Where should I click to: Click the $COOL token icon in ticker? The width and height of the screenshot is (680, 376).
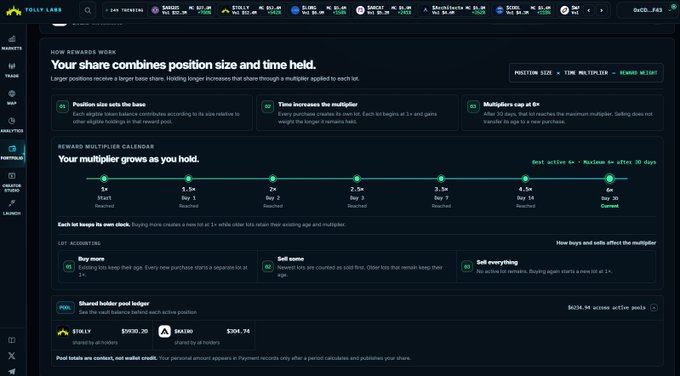coord(499,10)
